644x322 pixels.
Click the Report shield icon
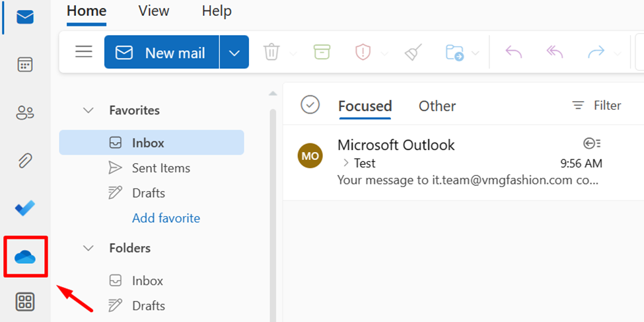(363, 52)
